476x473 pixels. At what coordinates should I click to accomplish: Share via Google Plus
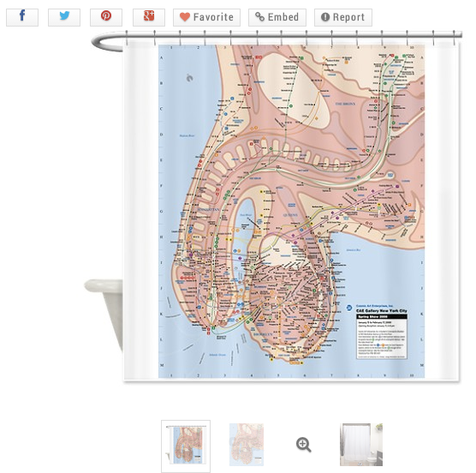point(149,17)
